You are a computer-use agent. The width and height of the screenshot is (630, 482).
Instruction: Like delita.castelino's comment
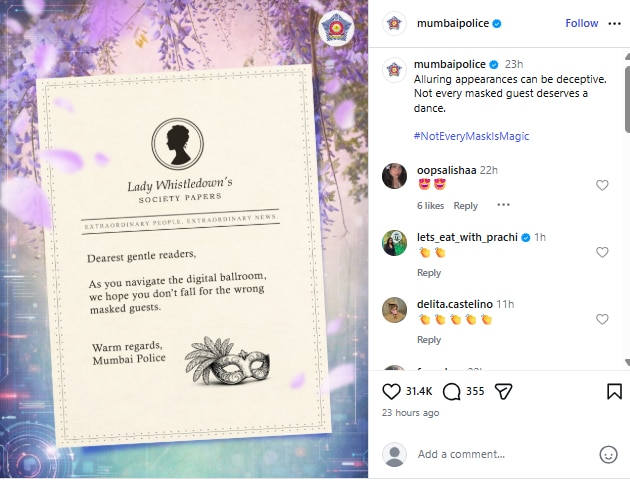[x=602, y=319]
